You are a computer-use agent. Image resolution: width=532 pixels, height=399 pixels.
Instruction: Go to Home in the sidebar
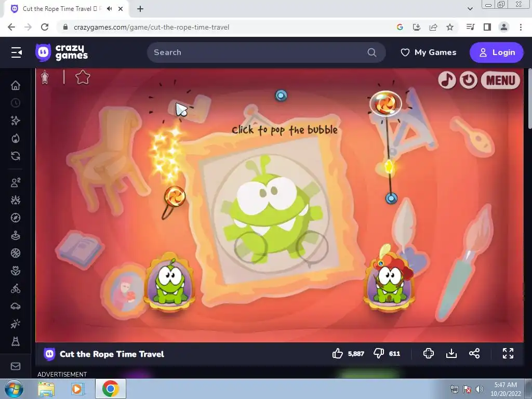pos(16,85)
